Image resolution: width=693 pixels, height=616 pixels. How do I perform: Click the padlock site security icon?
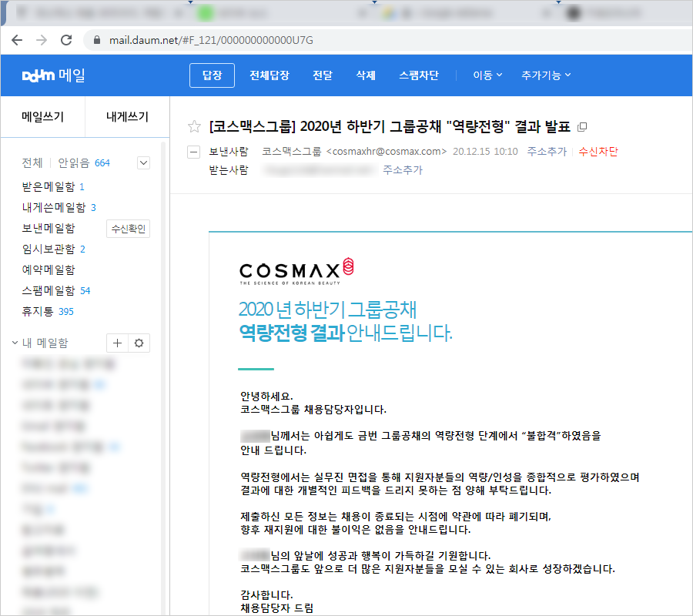(97, 40)
